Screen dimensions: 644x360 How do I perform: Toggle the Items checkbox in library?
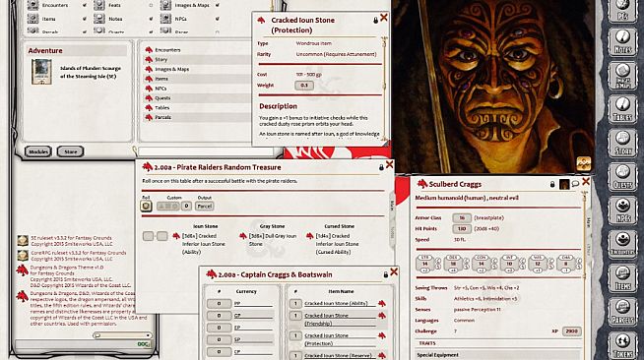85,19
